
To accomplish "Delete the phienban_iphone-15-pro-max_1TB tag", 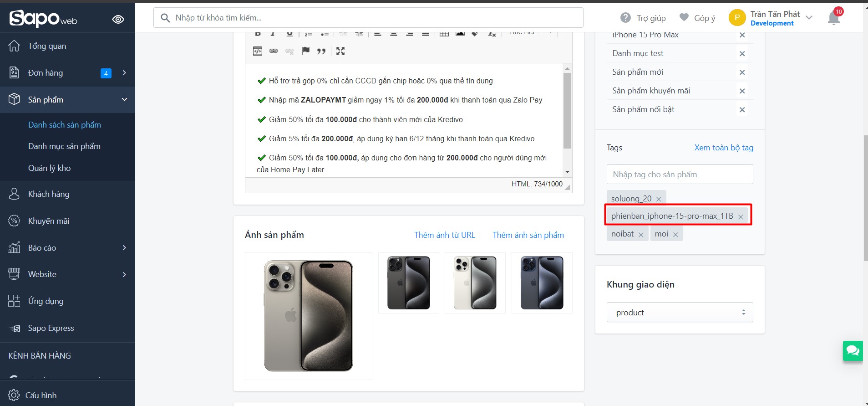I will (x=741, y=217).
